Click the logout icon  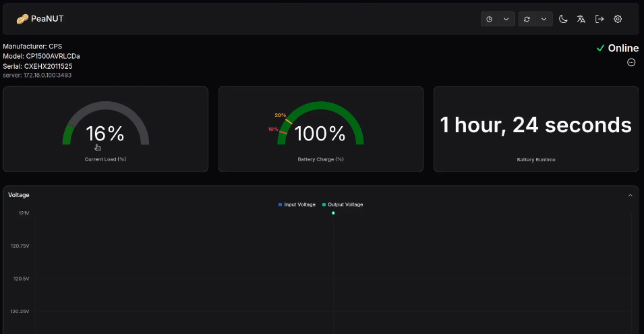(599, 19)
